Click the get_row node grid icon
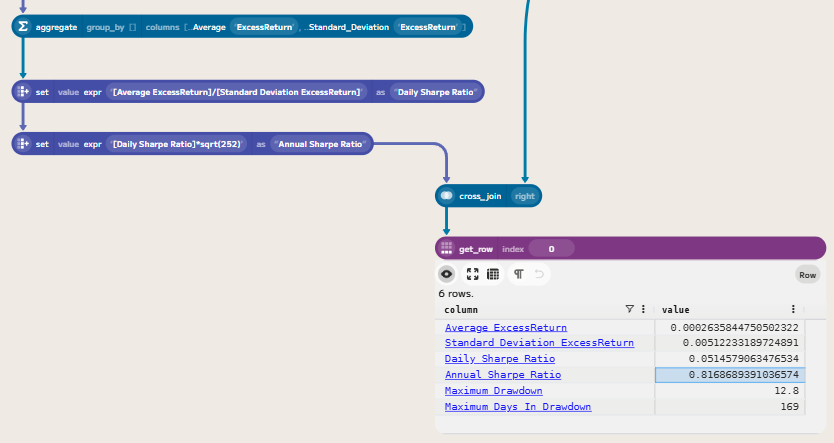Image resolution: width=834 pixels, height=443 pixels. (446, 248)
